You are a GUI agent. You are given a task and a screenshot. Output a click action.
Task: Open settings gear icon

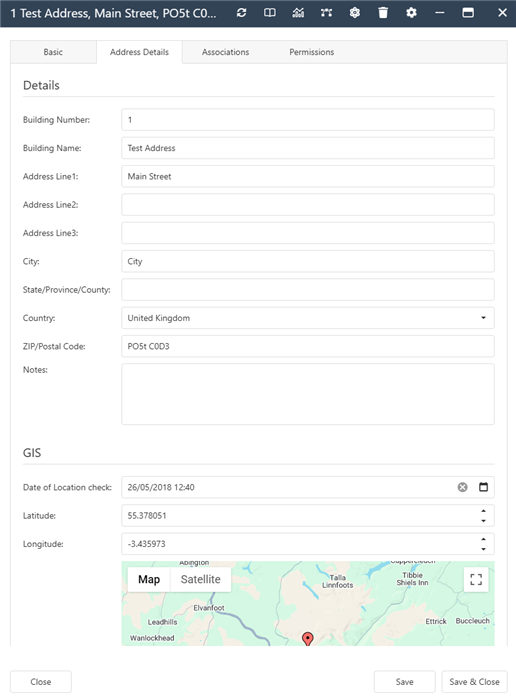click(x=411, y=13)
